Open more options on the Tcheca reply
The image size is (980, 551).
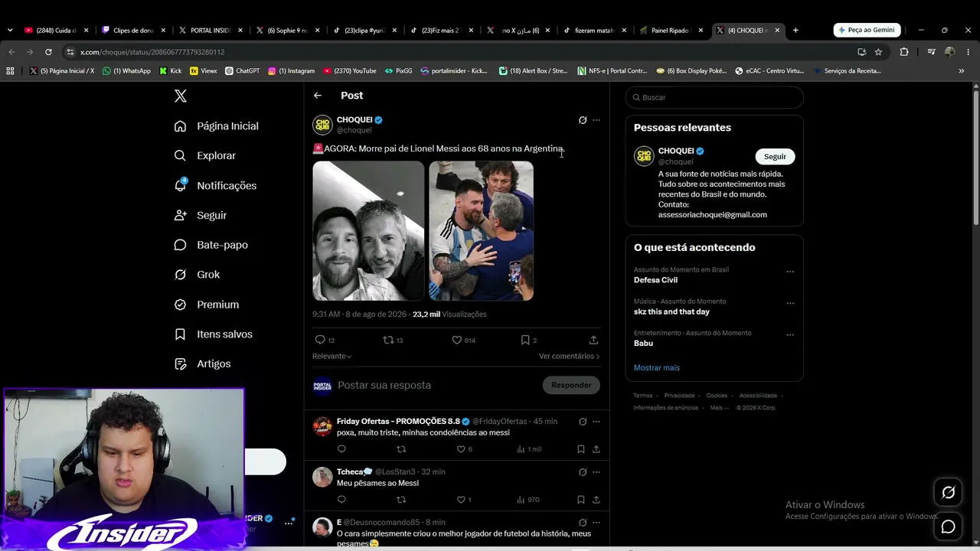click(596, 472)
